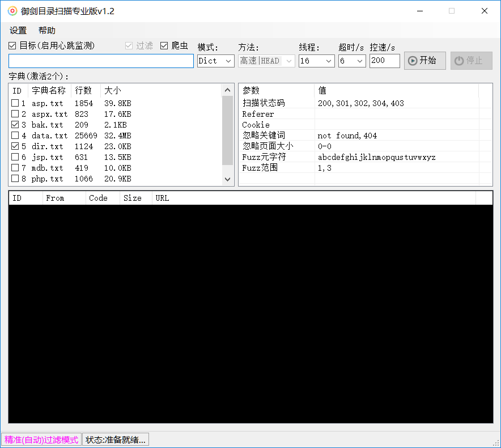
Task: Click the 停止 stop button
Action: click(471, 61)
